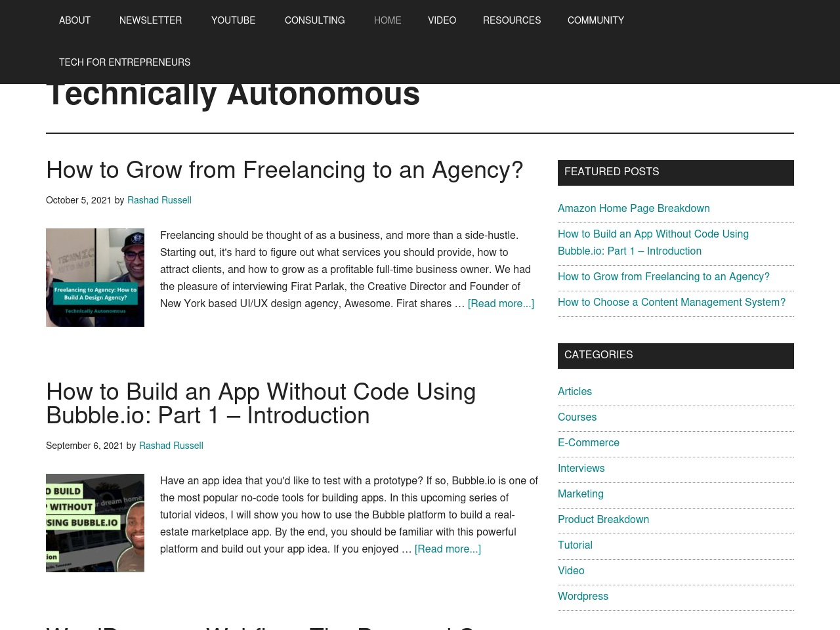This screenshot has height=630, width=840.
Task: View Rashad Russell's profile on the September post
Action: [171, 446]
